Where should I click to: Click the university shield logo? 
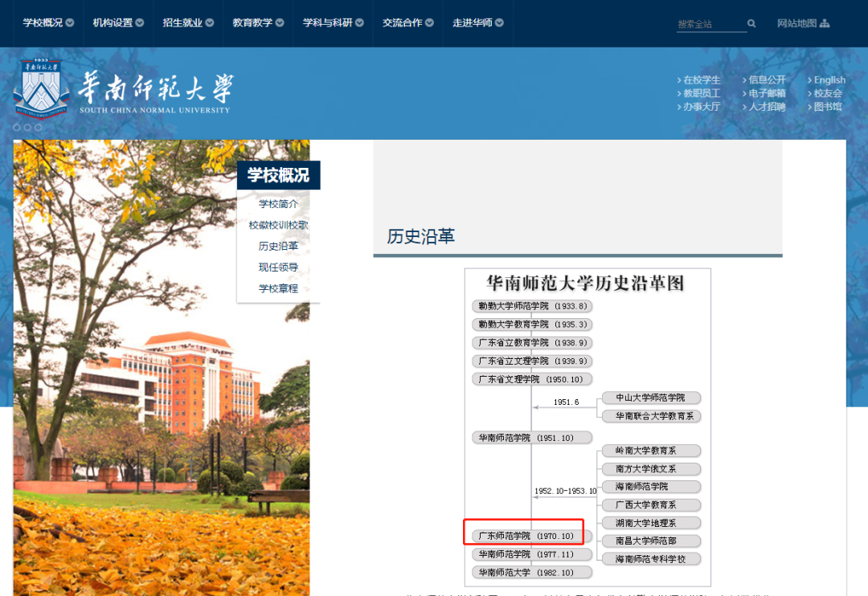click(41, 88)
